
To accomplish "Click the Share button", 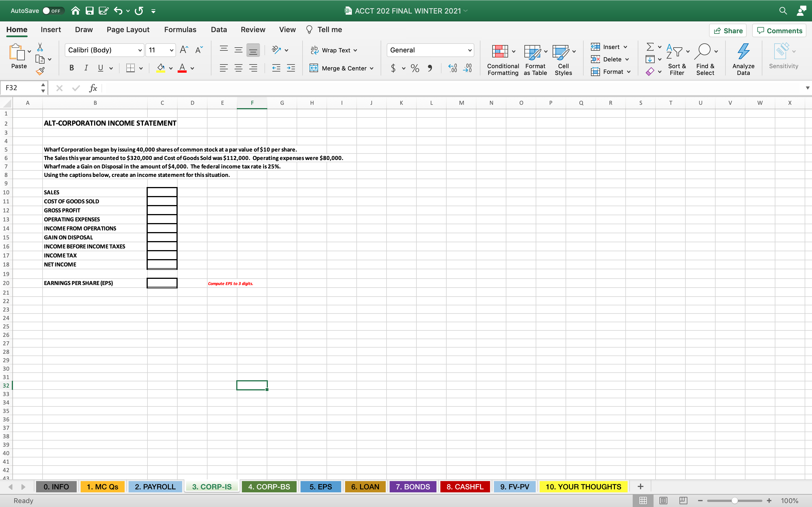I will pos(728,30).
